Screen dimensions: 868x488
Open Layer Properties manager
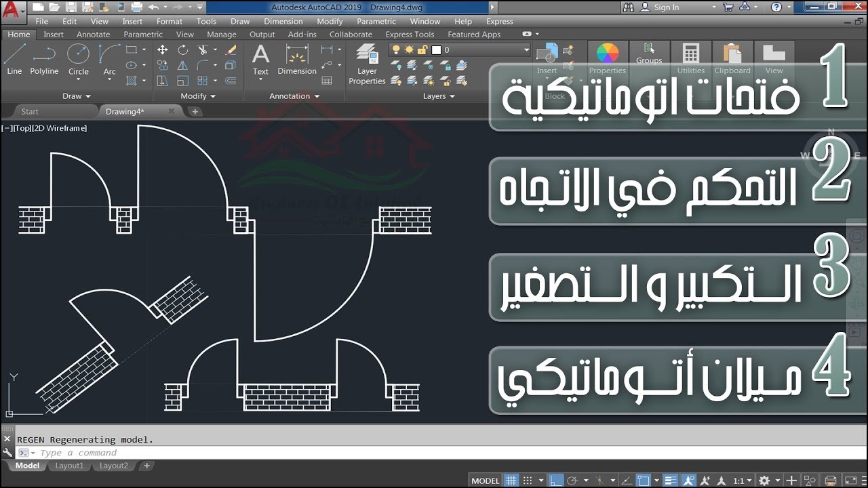[x=367, y=64]
